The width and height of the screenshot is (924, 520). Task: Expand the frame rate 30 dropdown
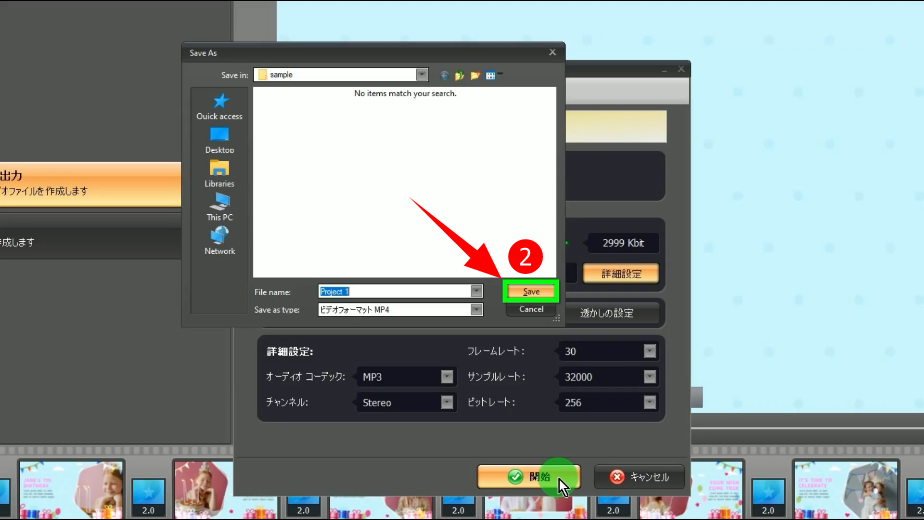[x=650, y=351]
